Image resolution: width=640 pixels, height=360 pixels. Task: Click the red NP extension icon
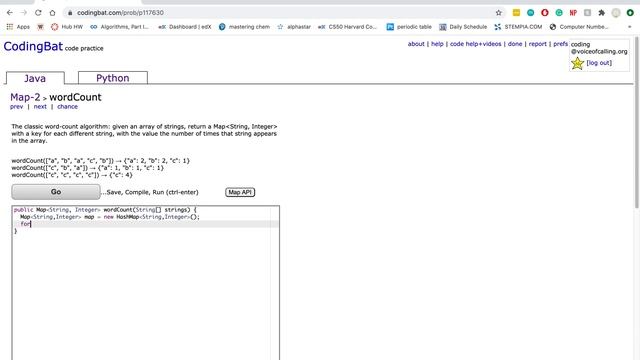pos(573,13)
